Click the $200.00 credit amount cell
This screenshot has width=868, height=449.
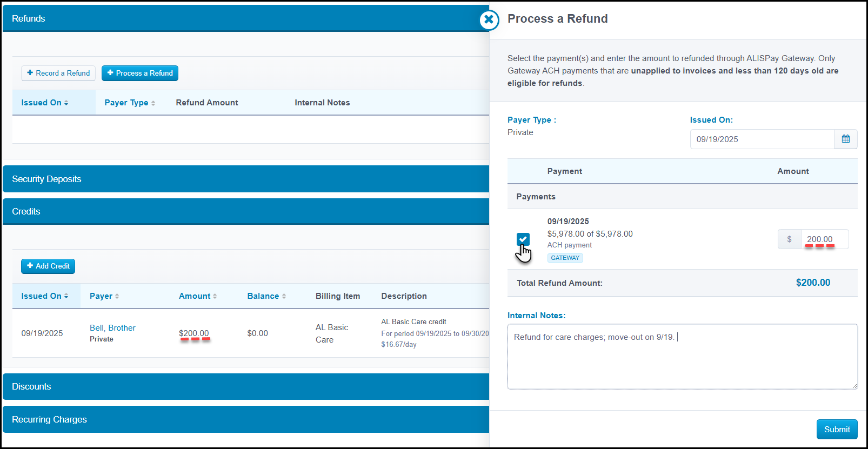click(194, 333)
